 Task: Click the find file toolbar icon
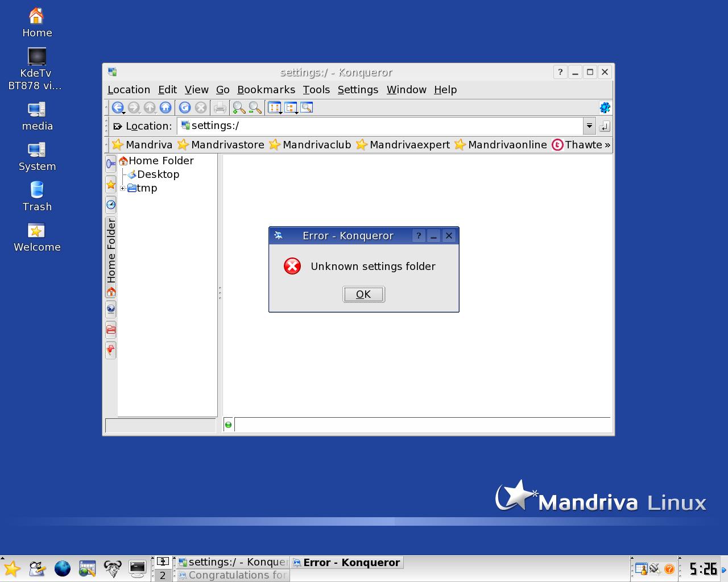pos(307,107)
